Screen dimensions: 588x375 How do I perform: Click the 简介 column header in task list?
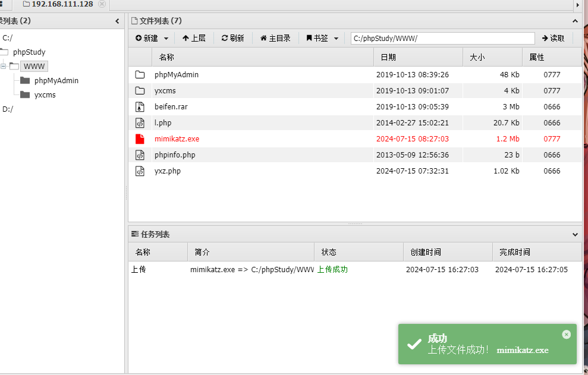click(251, 252)
